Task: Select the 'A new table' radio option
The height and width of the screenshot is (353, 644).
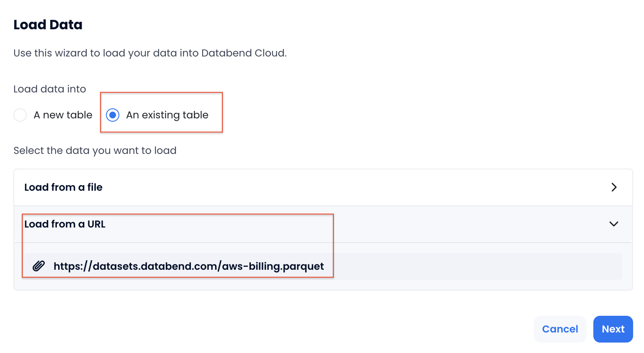Action: click(20, 115)
